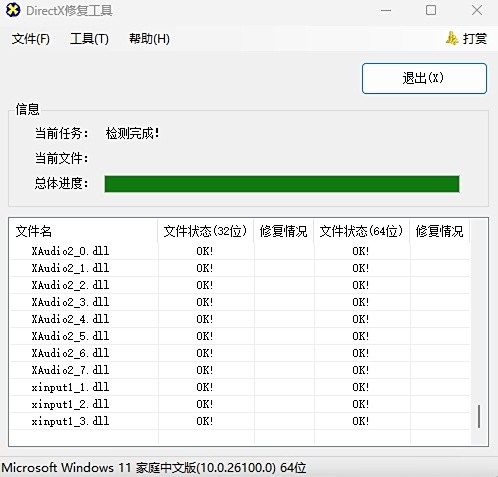Image resolution: width=498 pixels, height=477 pixels.
Task: Select the xinput1_3.dll row
Action: pos(240,421)
